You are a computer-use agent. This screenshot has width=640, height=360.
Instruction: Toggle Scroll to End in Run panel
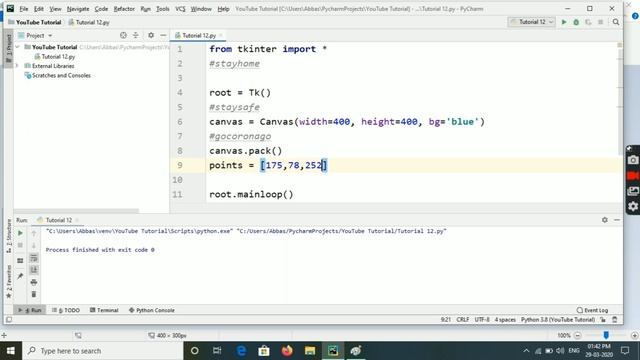click(x=34, y=270)
